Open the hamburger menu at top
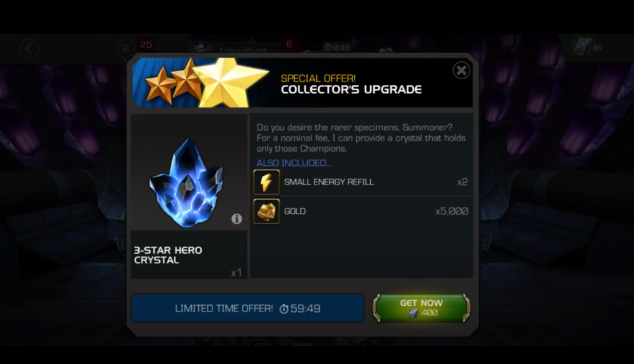This screenshot has width=634, height=364. [x=125, y=48]
